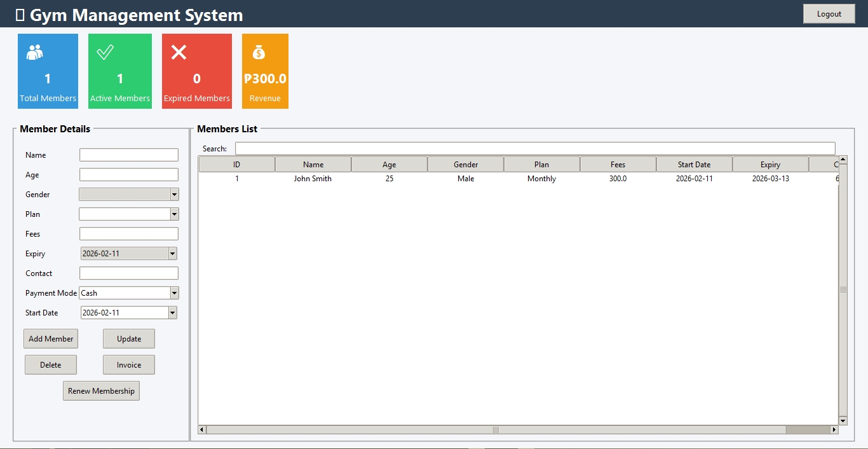Open the Expiry date picker arrow
The width and height of the screenshot is (868, 449).
point(172,254)
